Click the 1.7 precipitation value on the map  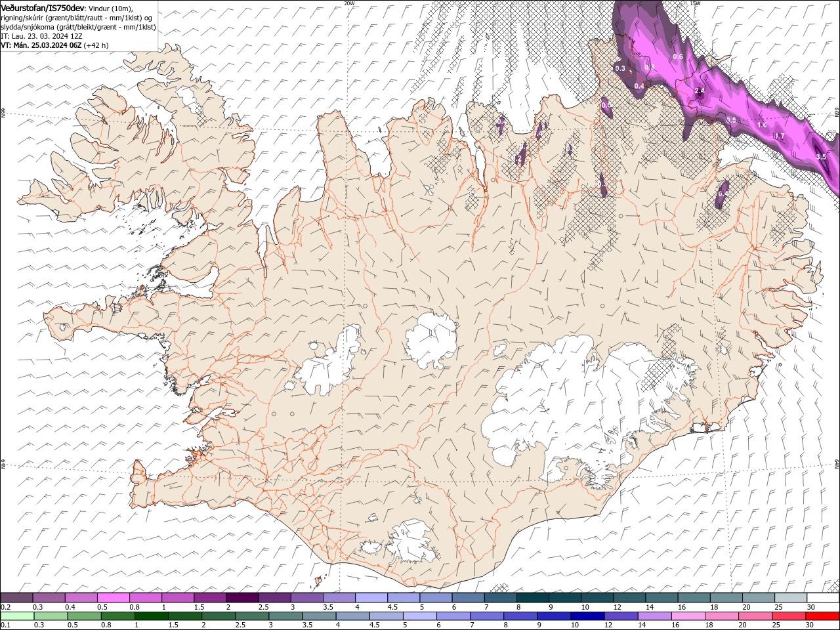pos(780,136)
